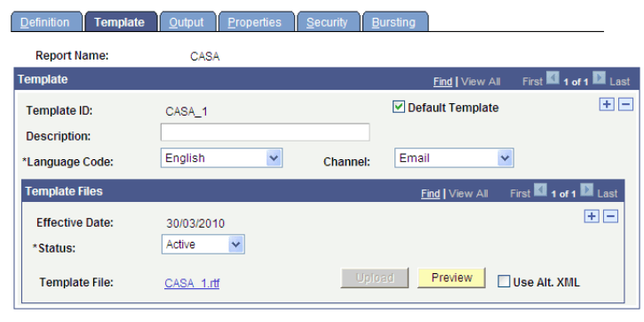The image size is (644, 322).
Task: Click View All in Template header
Action: pyautogui.click(x=481, y=82)
